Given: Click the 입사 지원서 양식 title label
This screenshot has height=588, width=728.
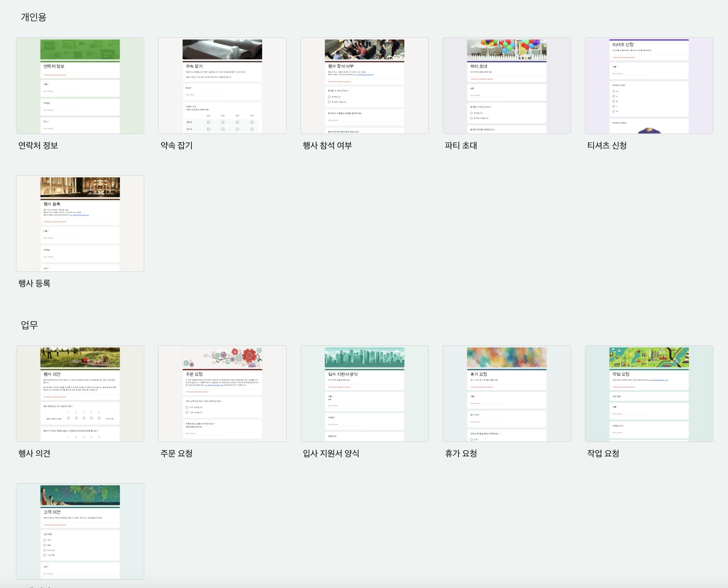Looking at the screenshot, I should click(x=331, y=454).
